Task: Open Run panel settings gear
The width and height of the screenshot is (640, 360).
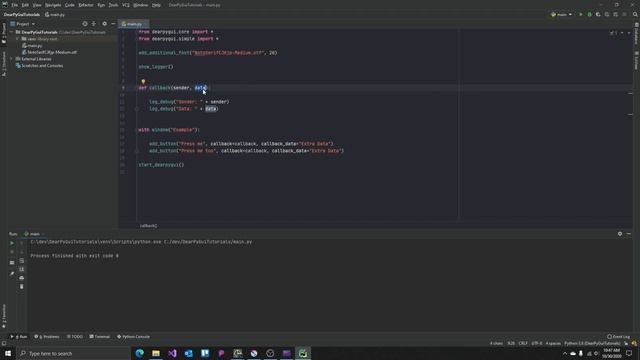Action: (620, 234)
